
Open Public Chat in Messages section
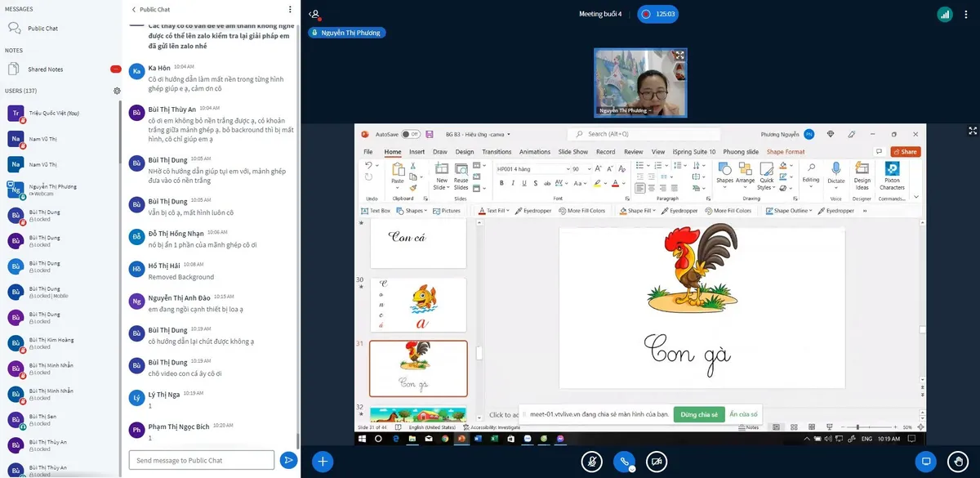click(42, 29)
